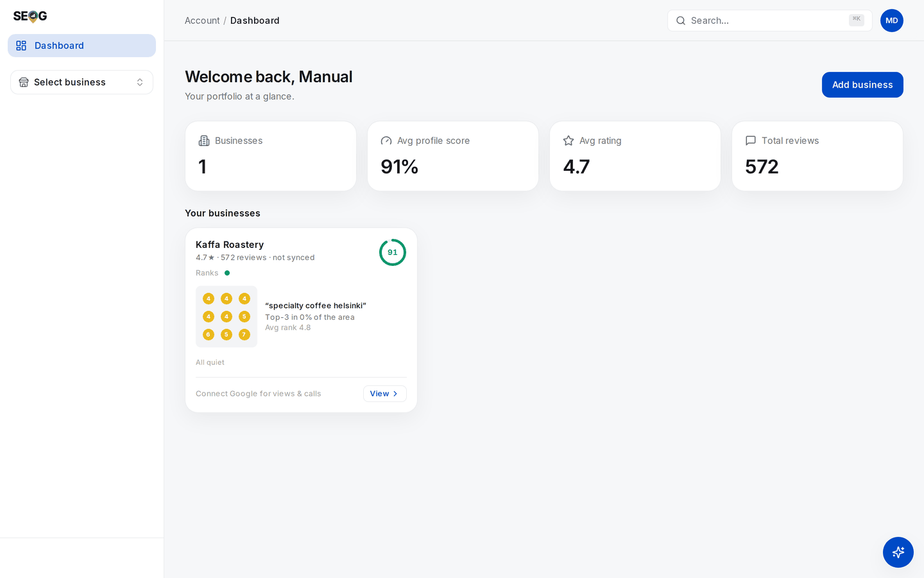This screenshot has height=578, width=924.
Task: Click the rank 6 marker in grid
Action: (209, 335)
